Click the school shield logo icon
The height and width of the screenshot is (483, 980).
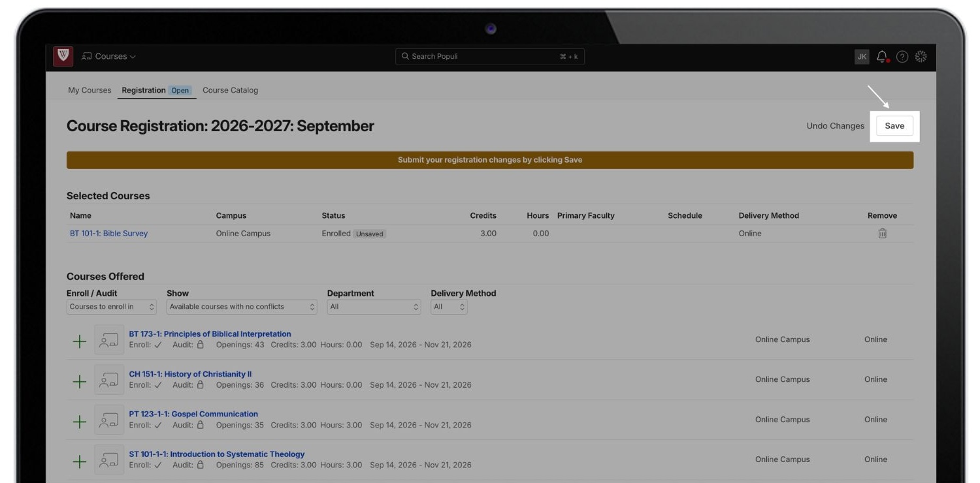click(63, 56)
